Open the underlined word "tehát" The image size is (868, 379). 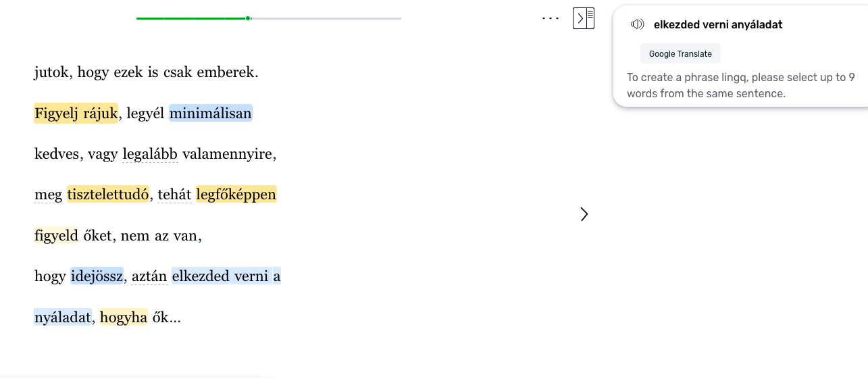pos(174,195)
